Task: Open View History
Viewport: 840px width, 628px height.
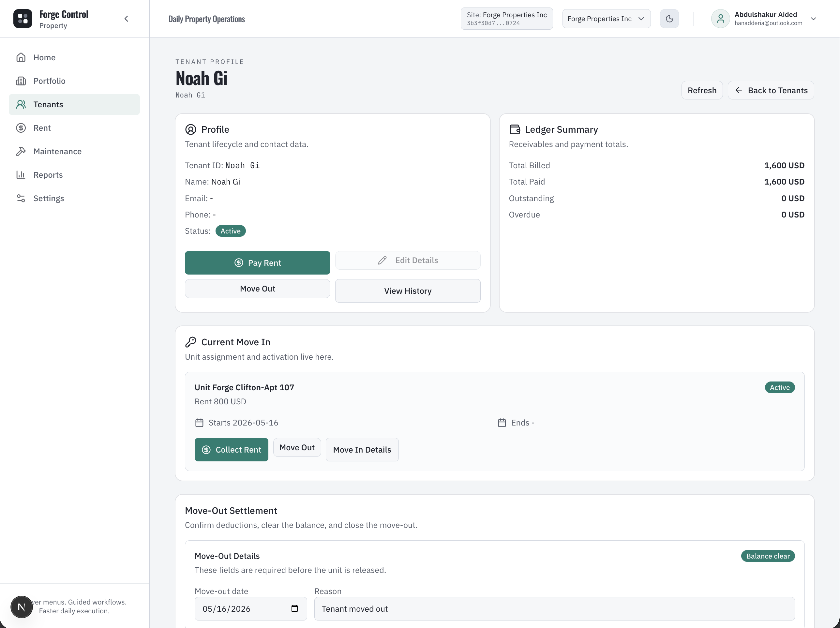Action: pos(408,291)
